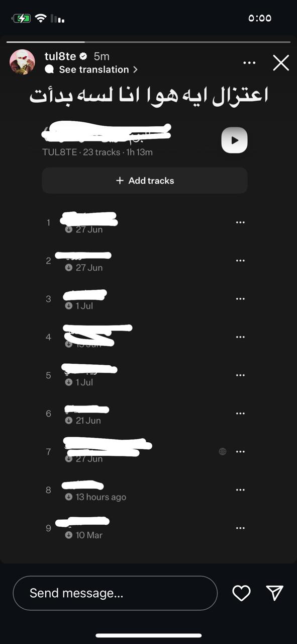
Task: Focus the Send message input field
Action: (115, 593)
